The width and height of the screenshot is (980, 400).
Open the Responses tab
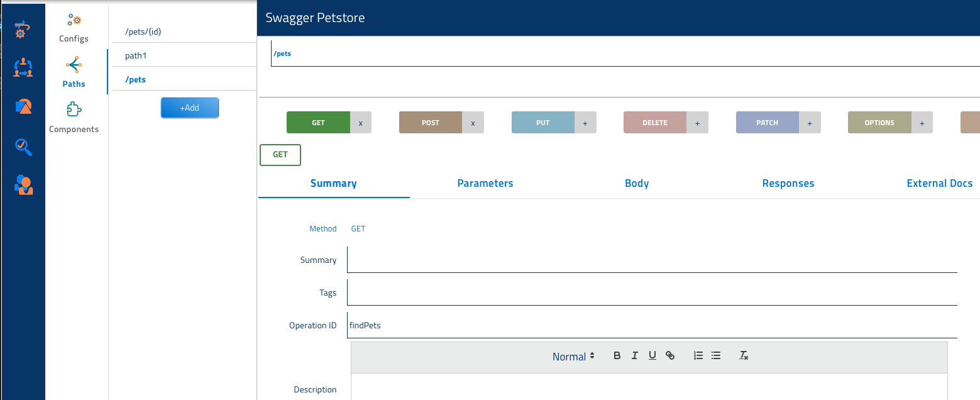click(x=788, y=184)
